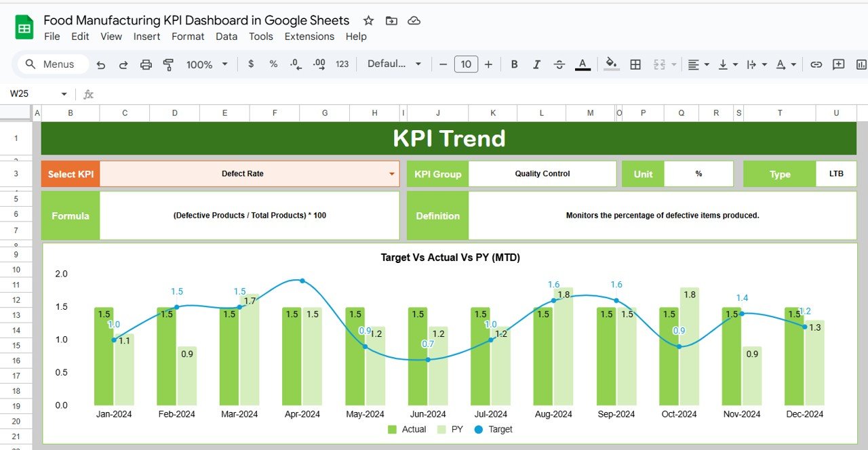Check cloud save status icon
Screen dimensions: 868x450
(414, 21)
